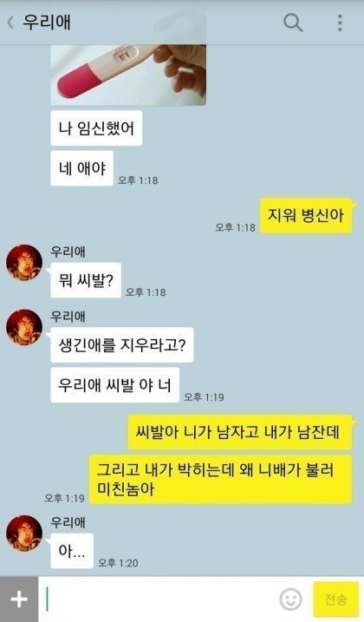Select the yellow 그리고 내가 박히는데 bubble
Viewport: 364px width, 622px height.
pyautogui.click(x=220, y=479)
